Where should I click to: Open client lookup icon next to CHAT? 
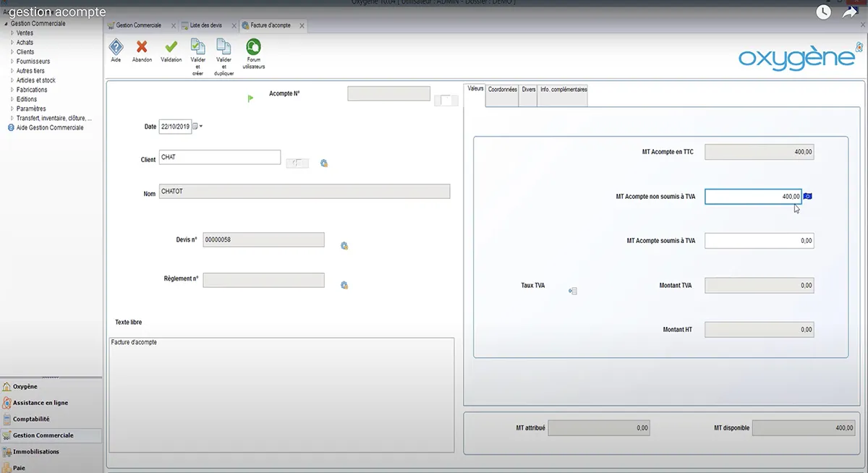click(324, 163)
